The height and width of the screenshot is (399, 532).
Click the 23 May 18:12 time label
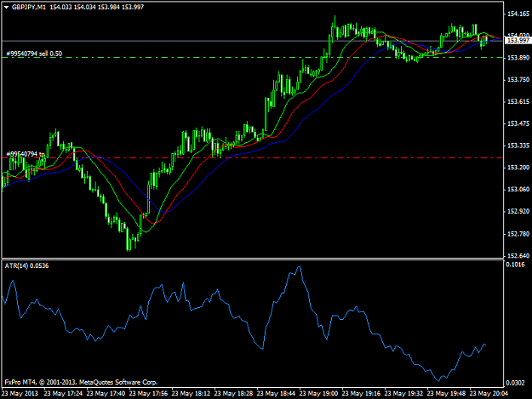click(x=191, y=393)
